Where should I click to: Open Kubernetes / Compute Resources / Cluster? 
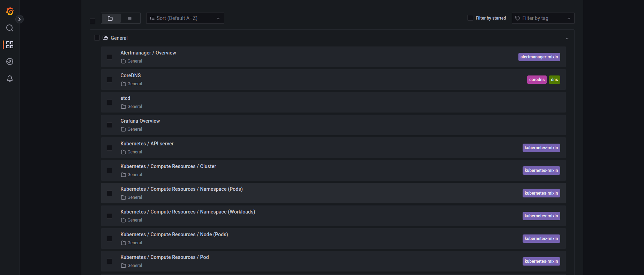[x=169, y=166]
